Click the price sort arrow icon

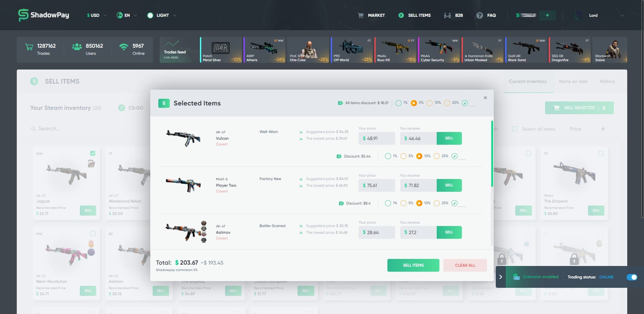coord(603,129)
